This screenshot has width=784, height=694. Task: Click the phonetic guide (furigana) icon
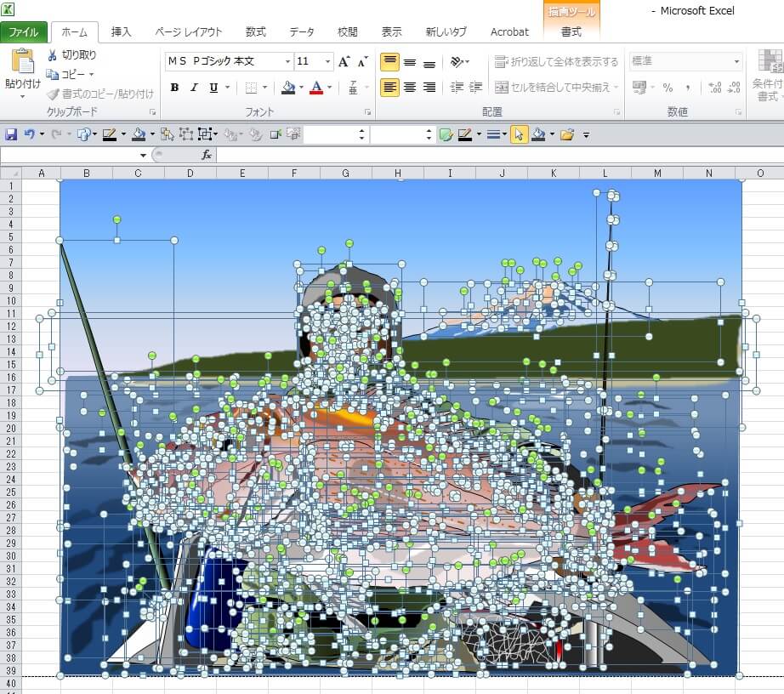[353, 88]
